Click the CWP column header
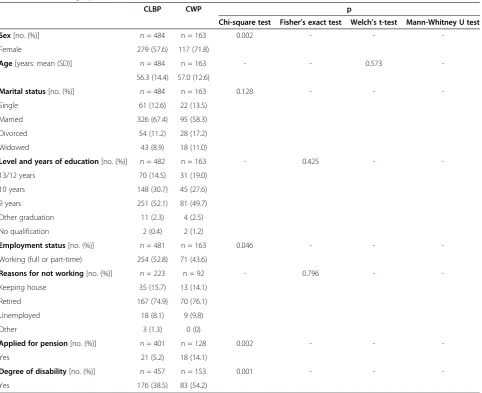 [x=193, y=9]
